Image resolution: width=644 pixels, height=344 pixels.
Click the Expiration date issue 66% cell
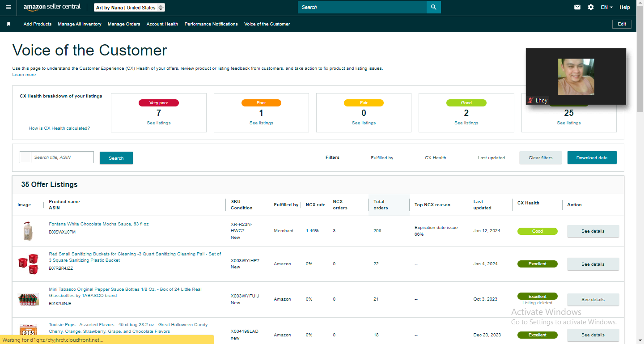436,231
